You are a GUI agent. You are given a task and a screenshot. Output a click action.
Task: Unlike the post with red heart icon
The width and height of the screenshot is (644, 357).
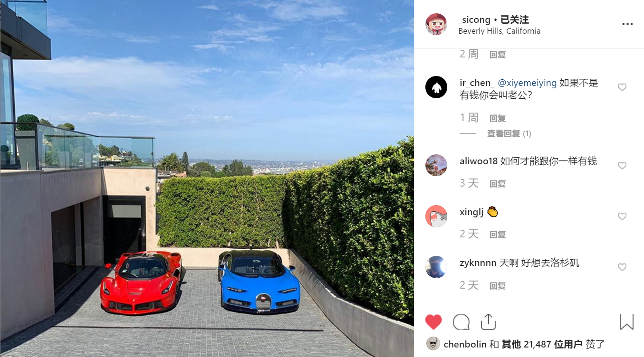tap(433, 322)
